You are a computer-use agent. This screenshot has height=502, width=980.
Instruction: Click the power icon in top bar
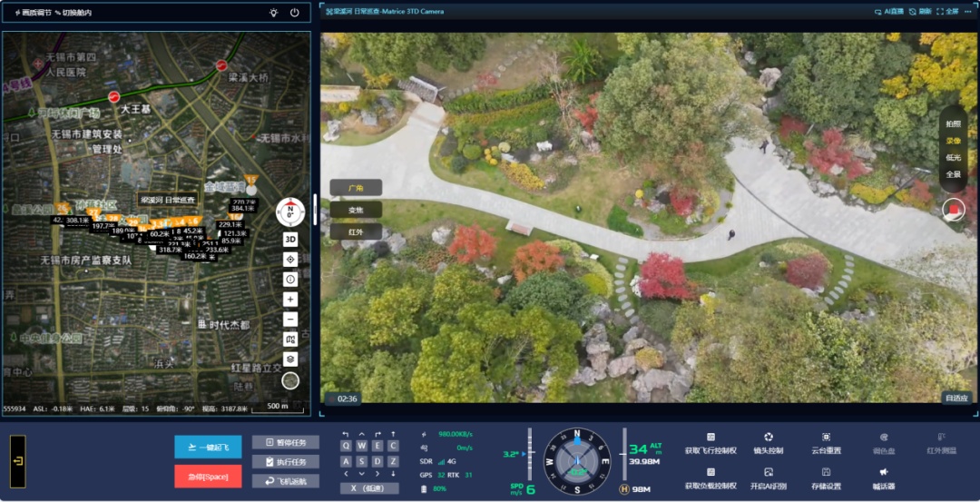tap(295, 13)
